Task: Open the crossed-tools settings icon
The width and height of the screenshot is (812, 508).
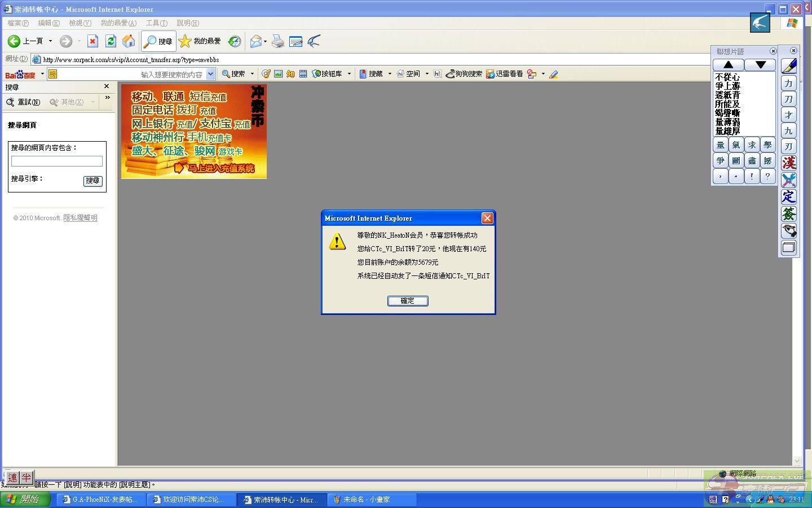Action: tap(788, 179)
